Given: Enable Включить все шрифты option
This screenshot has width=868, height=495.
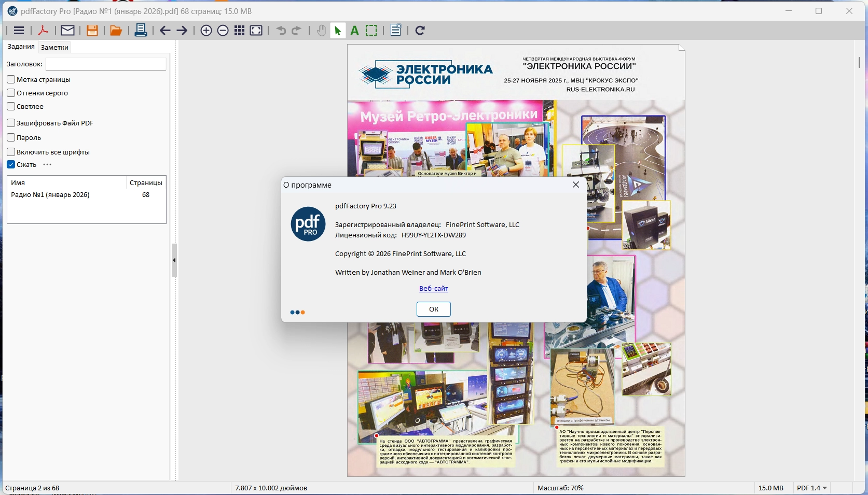Looking at the screenshot, I should click(x=11, y=152).
